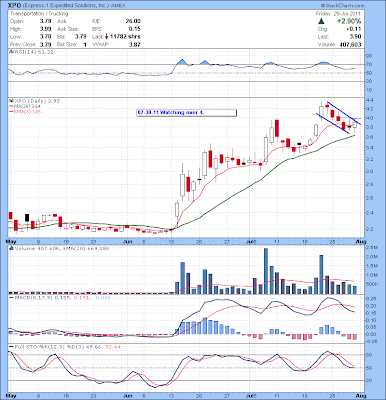Click the Low price value 3.70
The image size is (386, 400).
point(45,37)
